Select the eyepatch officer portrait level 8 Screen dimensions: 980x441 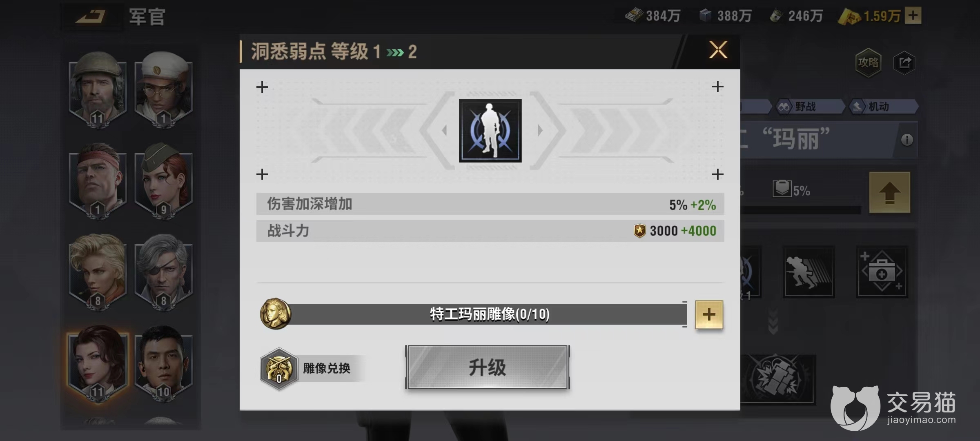163,272
